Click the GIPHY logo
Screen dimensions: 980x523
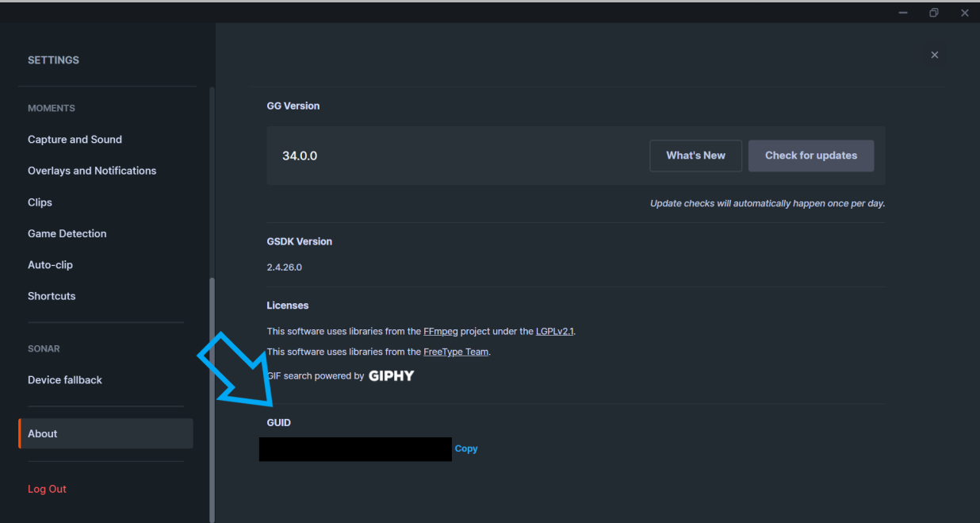392,375
